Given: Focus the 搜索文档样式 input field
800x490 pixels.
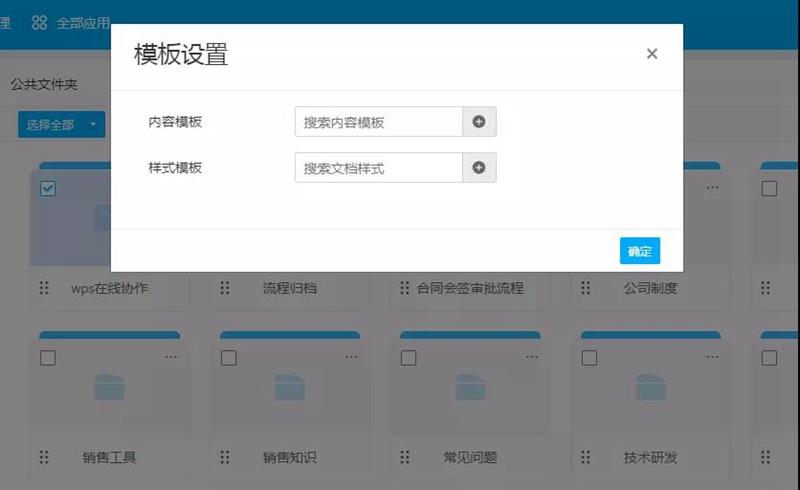Looking at the screenshot, I should coord(379,167).
